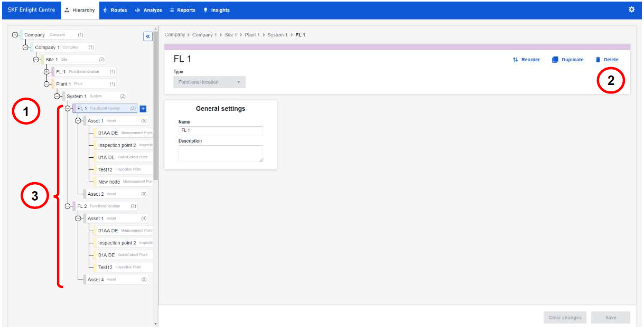Open the Reports tab
The width and height of the screenshot is (644, 332).
(182, 10)
